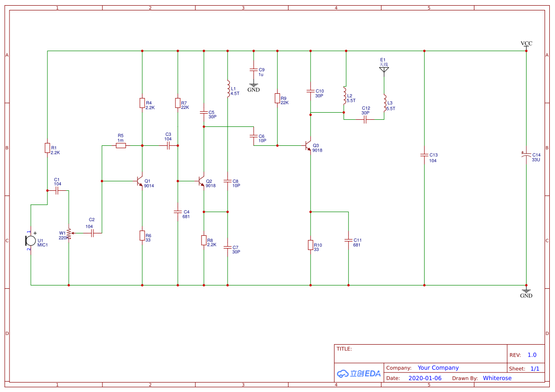Select the U1 MIC1 microphone symbol

(x=30, y=241)
